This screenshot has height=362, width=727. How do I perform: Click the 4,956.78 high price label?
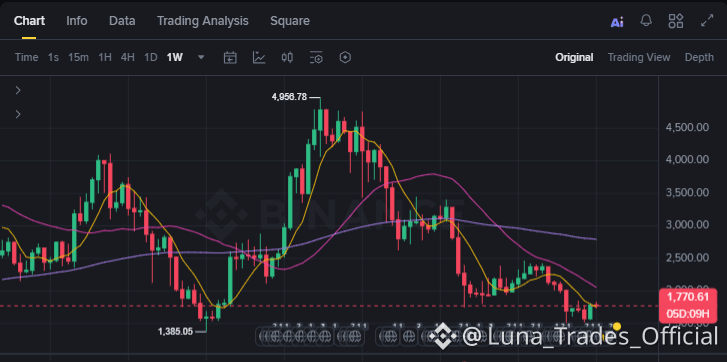289,97
